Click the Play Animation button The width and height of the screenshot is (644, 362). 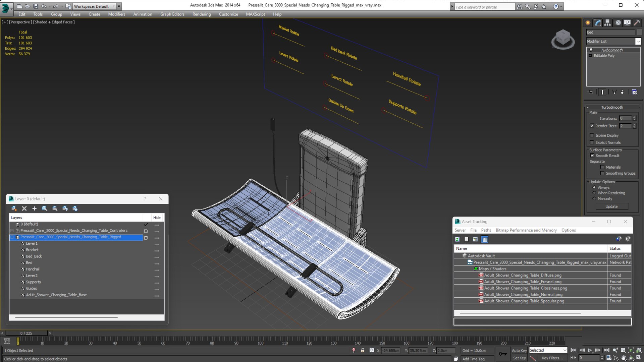(x=590, y=350)
